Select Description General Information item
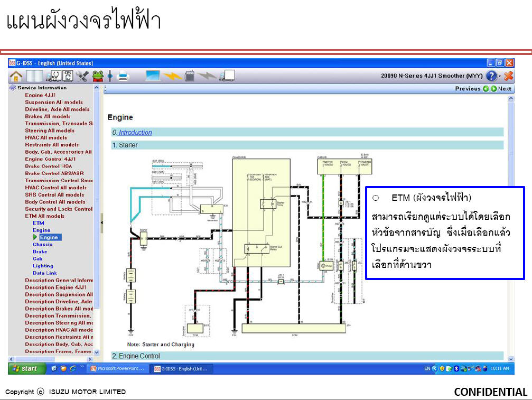 coord(59,280)
